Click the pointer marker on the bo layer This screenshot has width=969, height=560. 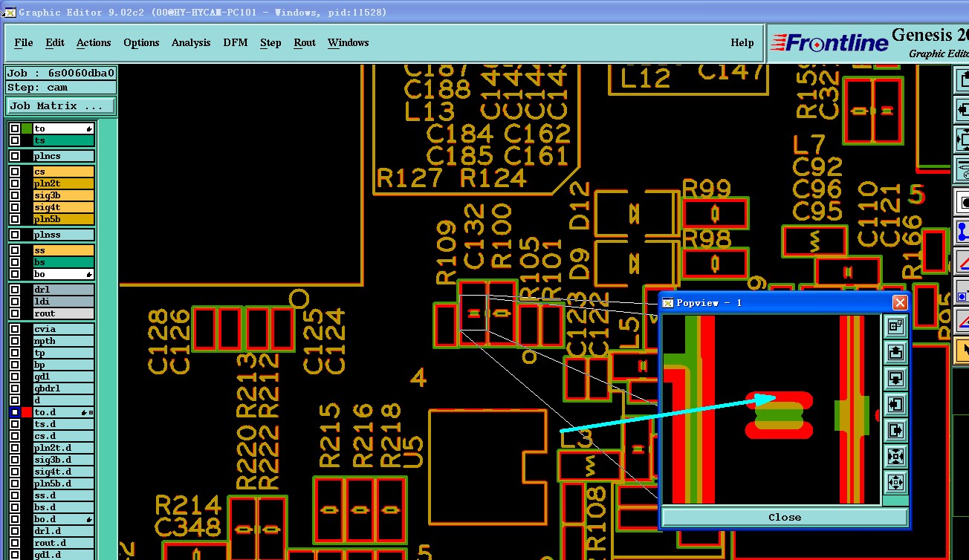coord(89,275)
